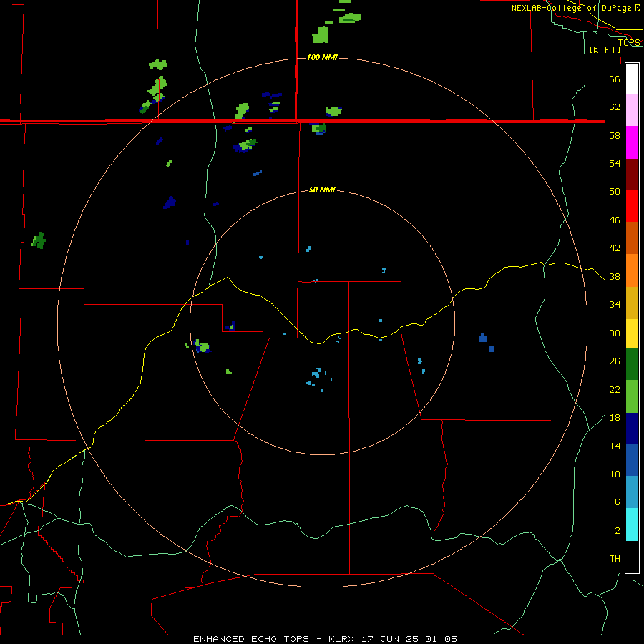
Task: Click the green and navy echo on the 50 NMI ring's west edge
Action: (202, 346)
